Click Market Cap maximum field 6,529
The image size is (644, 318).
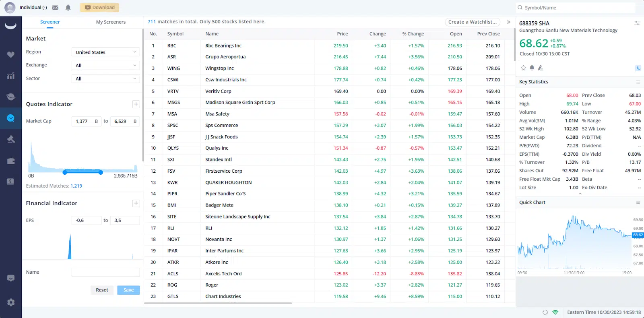(125, 121)
